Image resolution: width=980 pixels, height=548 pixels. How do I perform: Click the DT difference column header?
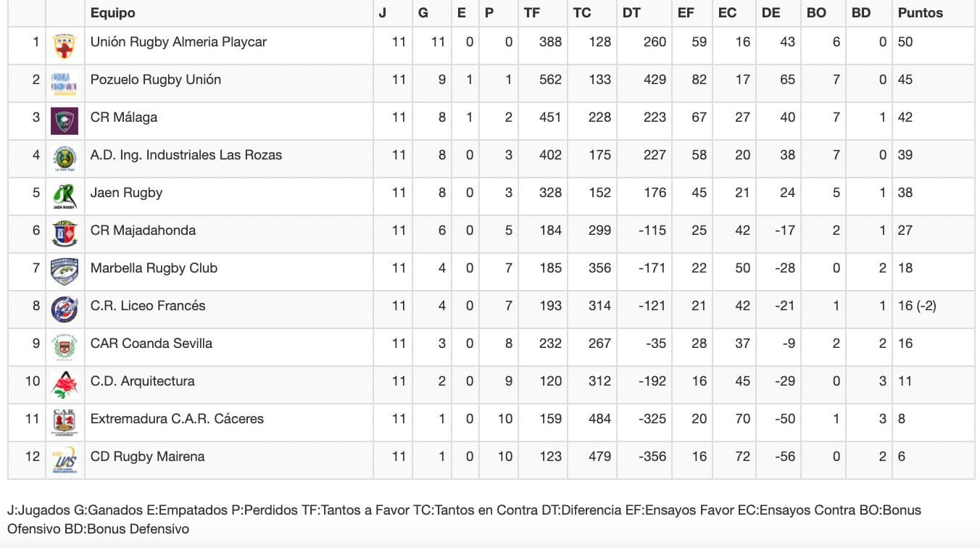click(x=631, y=13)
